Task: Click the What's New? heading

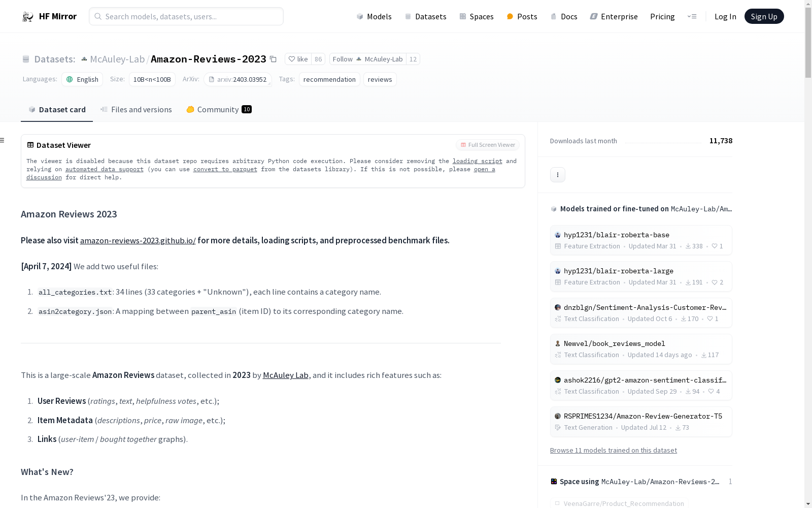Action: pos(47,472)
